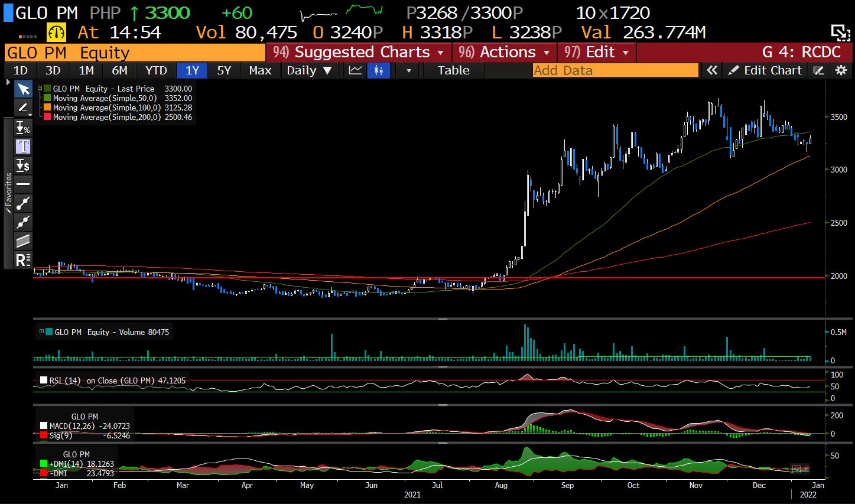Open the Favorites sidebar tab
855x504 pixels.
[x=8, y=192]
